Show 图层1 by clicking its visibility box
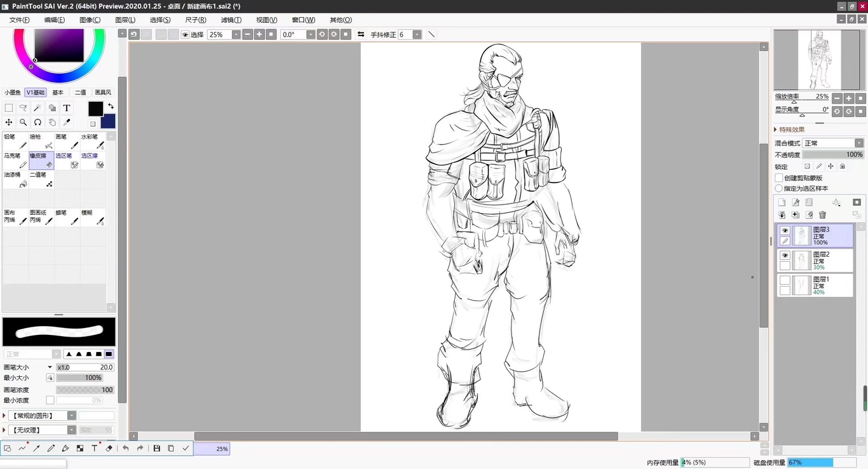Image resolution: width=868 pixels, height=469 pixels. 785,280
